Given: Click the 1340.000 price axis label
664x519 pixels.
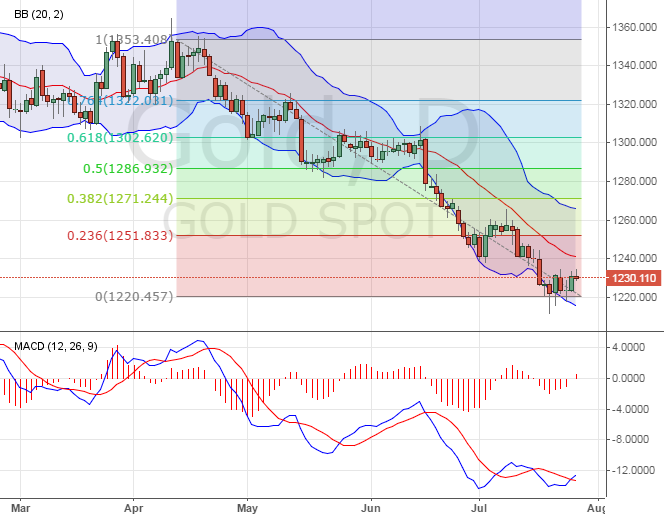Looking at the screenshot, I should pos(634,65).
